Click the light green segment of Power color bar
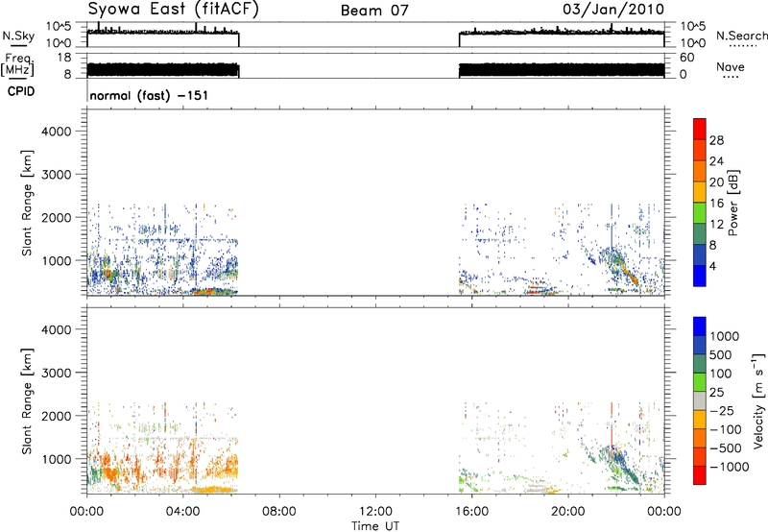Image resolution: width=768 pixels, height=532 pixels. coord(700,212)
